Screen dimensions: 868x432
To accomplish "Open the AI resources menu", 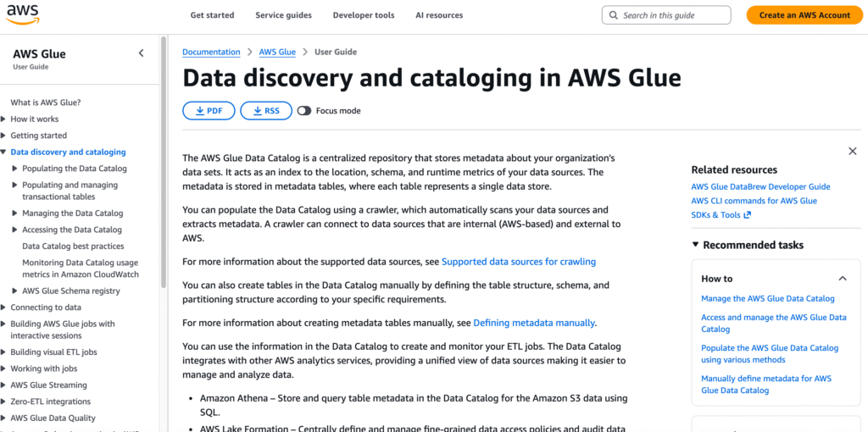I will point(440,15).
